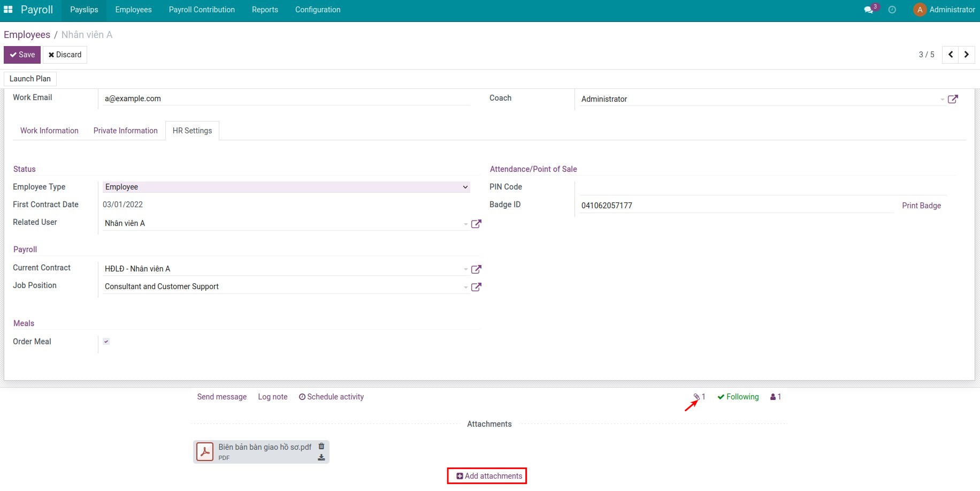Download Biên bản bàn giao hồ sơ.pdf via download icon
The image size is (980, 491).
(x=321, y=457)
